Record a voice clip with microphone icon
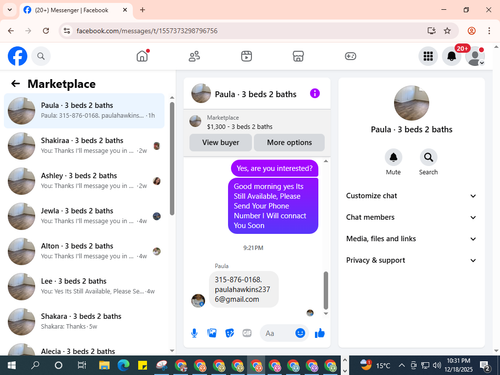 pyautogui.click(x=194, y=333)
